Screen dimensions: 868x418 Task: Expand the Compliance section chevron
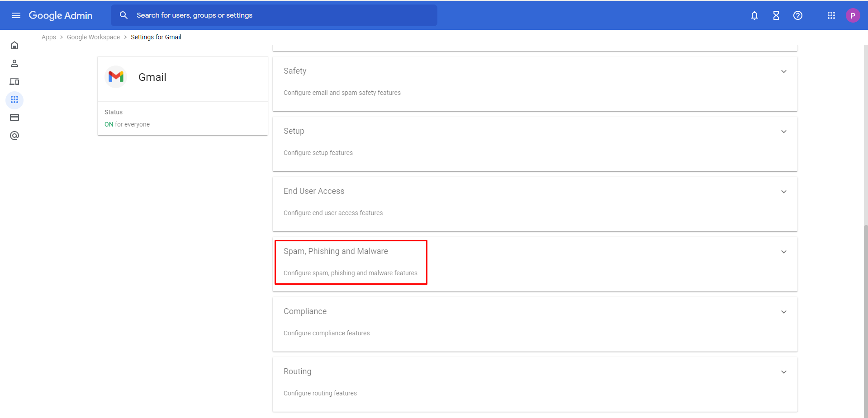coord(784,312)
